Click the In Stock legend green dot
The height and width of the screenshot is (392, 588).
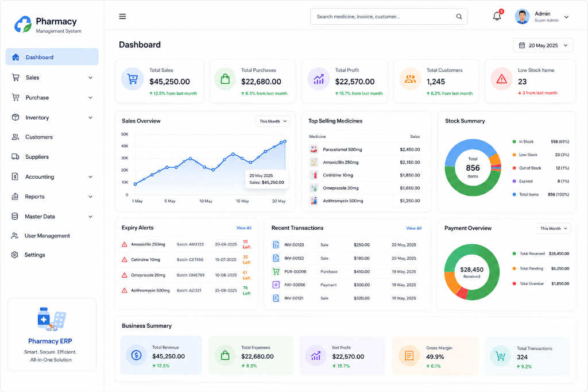coord(514,141)
